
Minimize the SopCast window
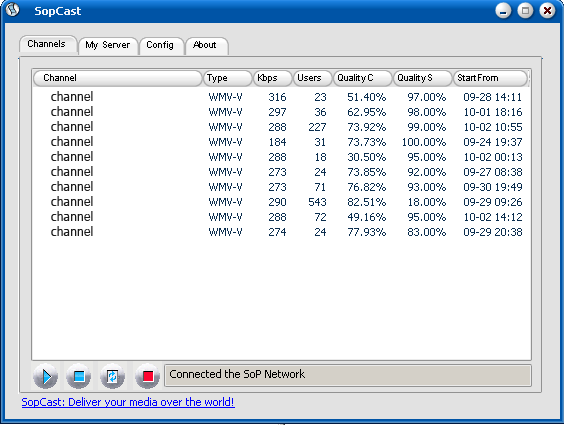pos(503,11)
